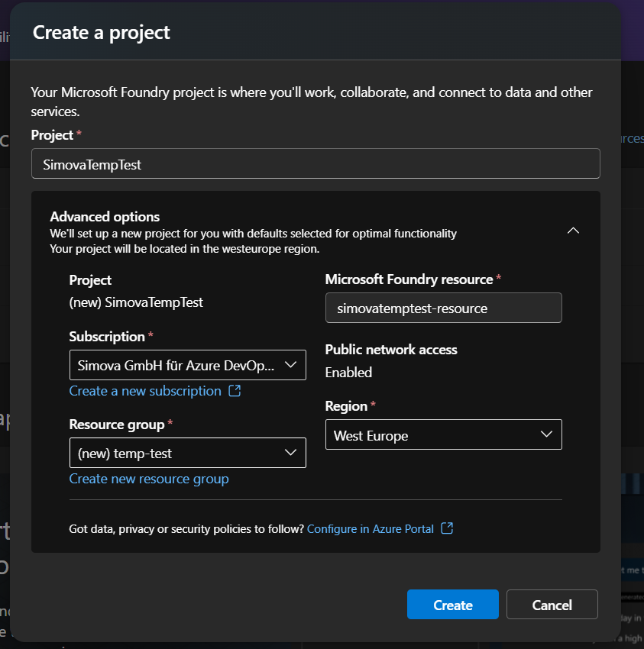Screen dimensions: 644x649
Task: Click Create new resource group link
Action: (x=149, y=479)
